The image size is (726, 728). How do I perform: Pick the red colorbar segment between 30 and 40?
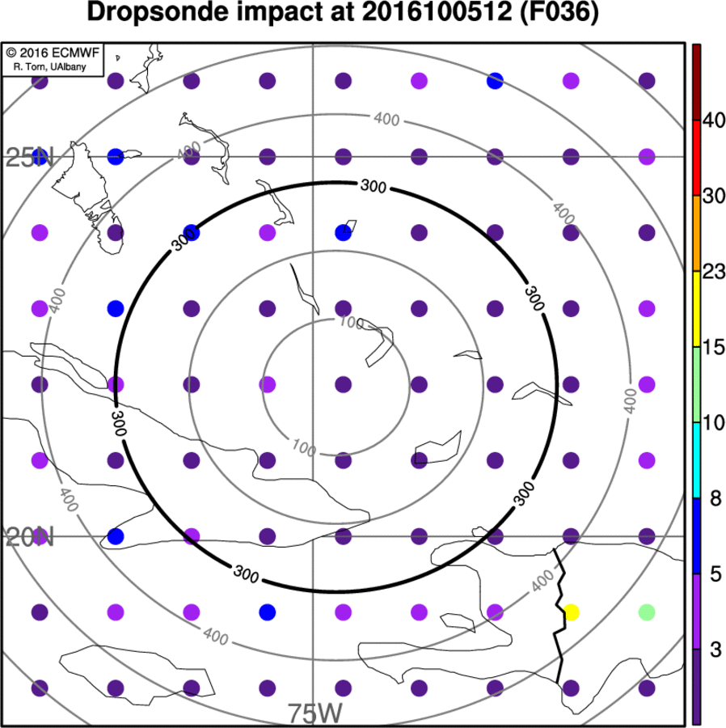[x=697, y=158]
